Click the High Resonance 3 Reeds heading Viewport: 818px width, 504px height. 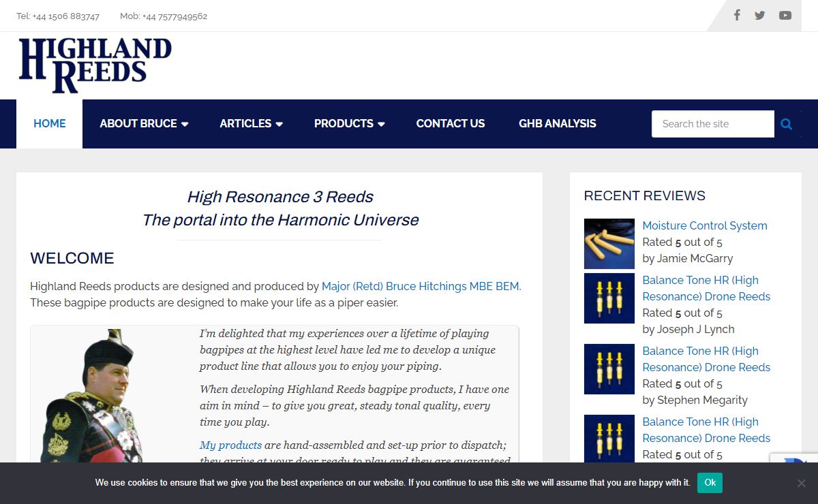pos(280,197)
